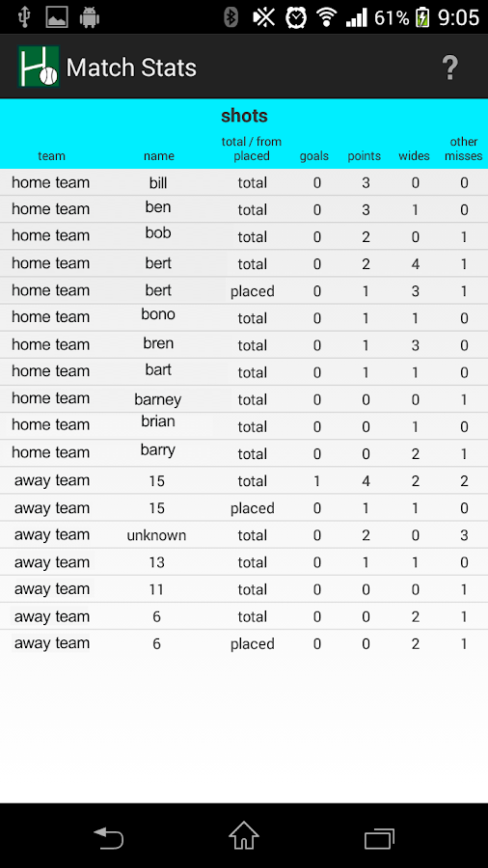Tap the 'shots' table title
488x868 pixels.
(244, 116)
